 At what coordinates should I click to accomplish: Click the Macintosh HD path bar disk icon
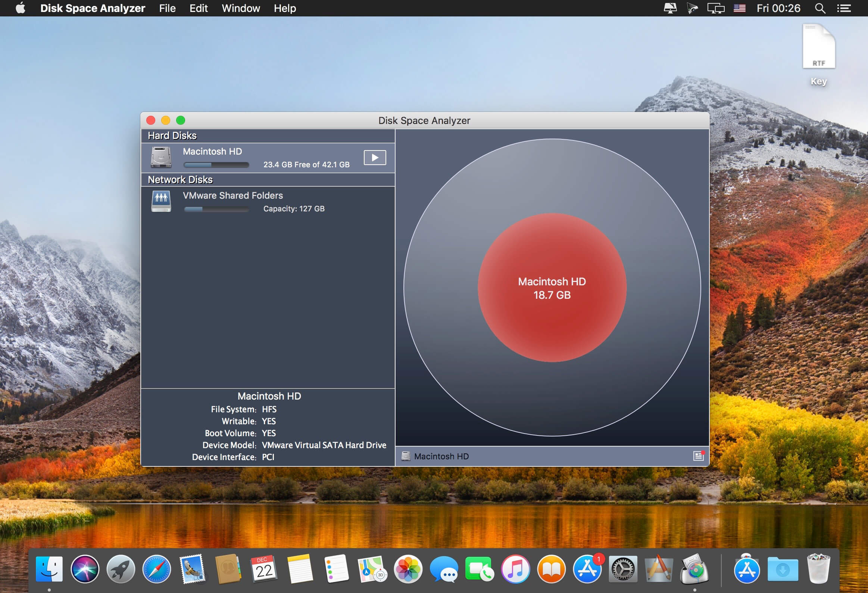[x=406, y=456]
